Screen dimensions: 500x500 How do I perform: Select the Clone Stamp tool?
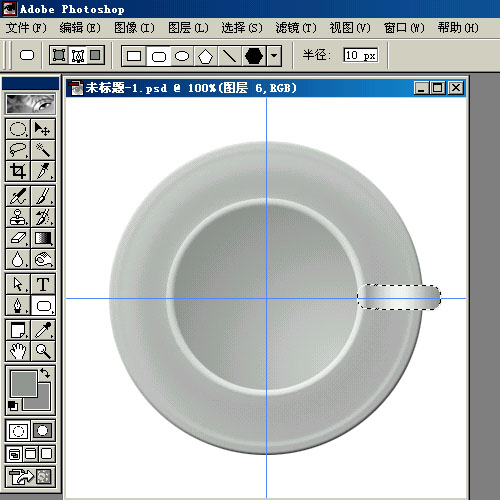coord(18,217)
